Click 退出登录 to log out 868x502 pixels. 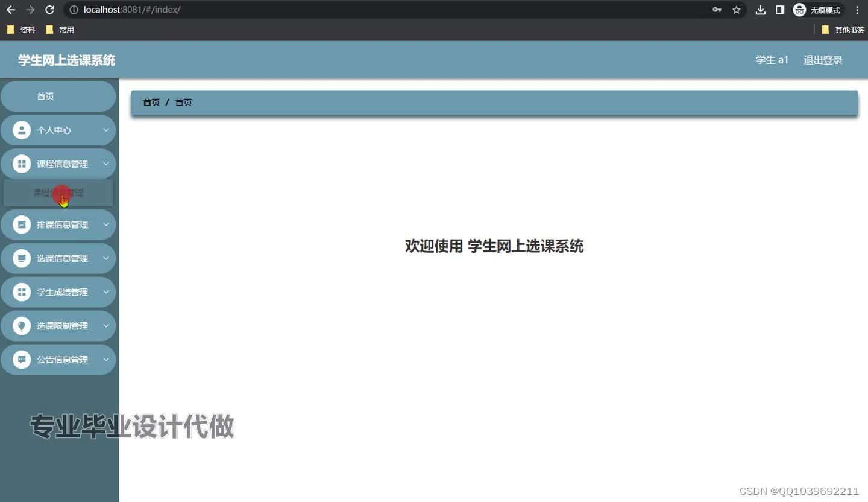(x=823, y=60)
